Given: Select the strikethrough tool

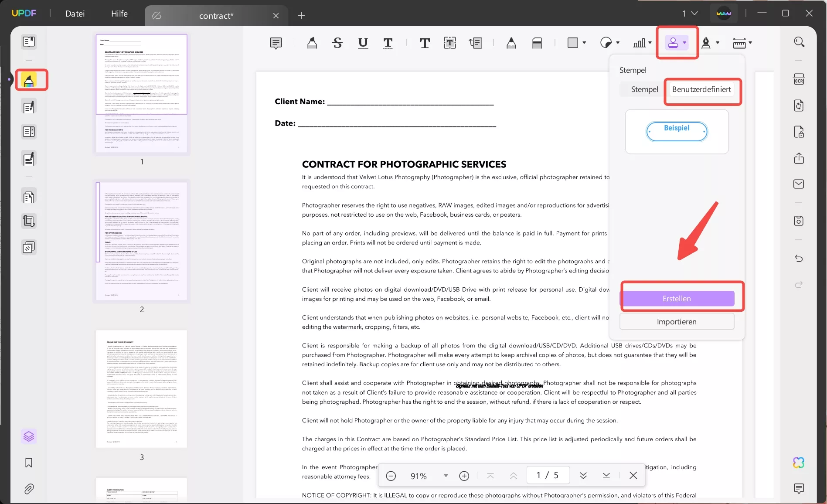Looking at the screenshot, I should pos(337,43).
